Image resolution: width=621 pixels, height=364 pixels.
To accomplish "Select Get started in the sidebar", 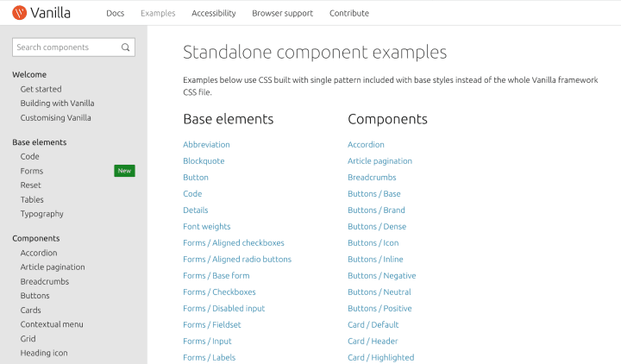I will [x=41, y=89].
